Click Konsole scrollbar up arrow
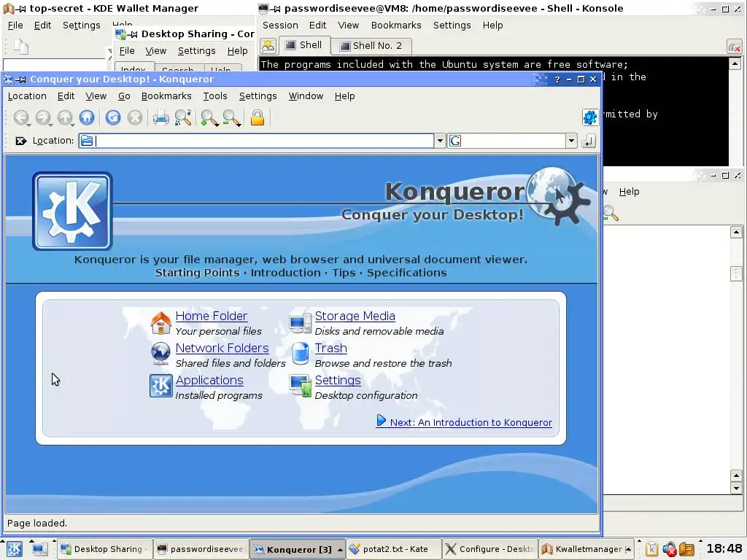 [x=735, y=63]
